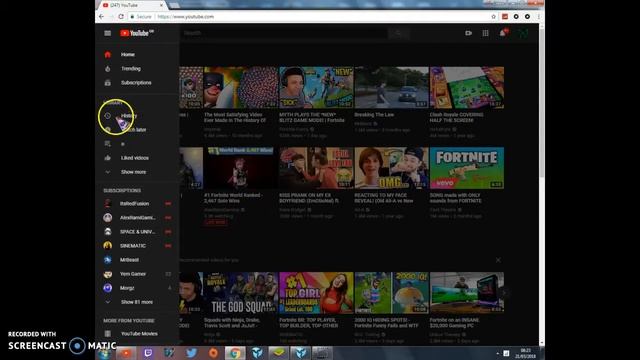Open the #1 TOP GIRL video thumbnail

[316, 293]
